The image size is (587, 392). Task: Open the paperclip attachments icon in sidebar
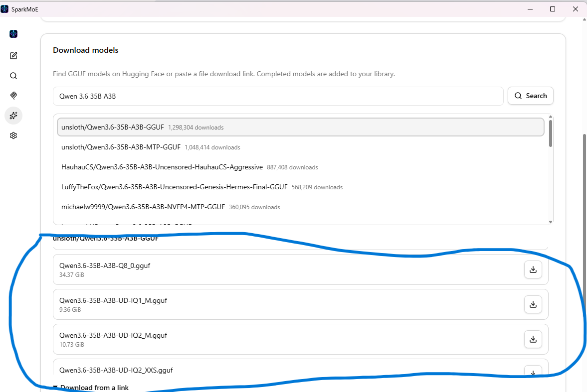(x=13, y=95)
